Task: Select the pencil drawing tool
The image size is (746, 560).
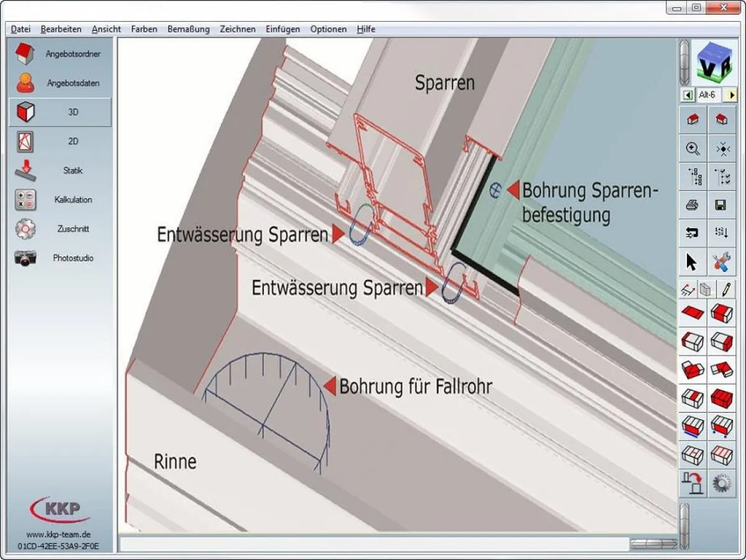Action: click(725, 289)
